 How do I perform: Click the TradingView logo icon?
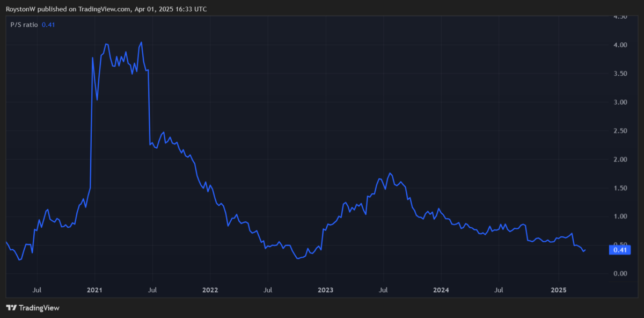11,308
